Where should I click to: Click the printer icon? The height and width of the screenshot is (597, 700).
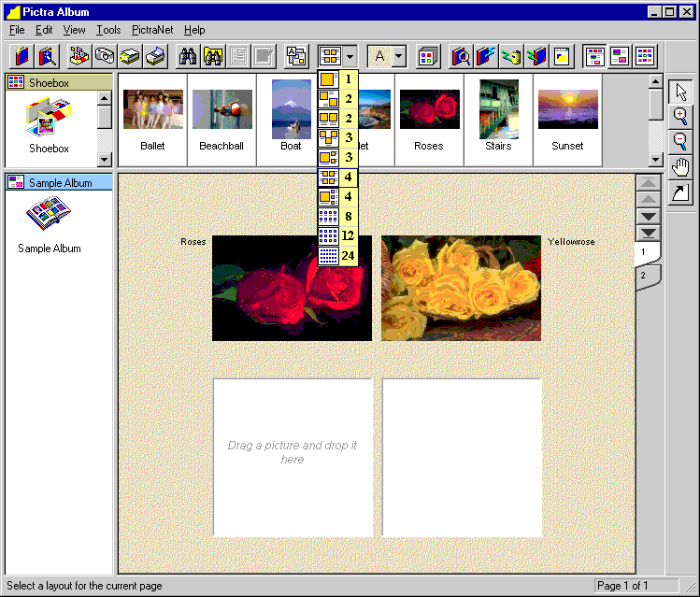click(x=155, y=56)
